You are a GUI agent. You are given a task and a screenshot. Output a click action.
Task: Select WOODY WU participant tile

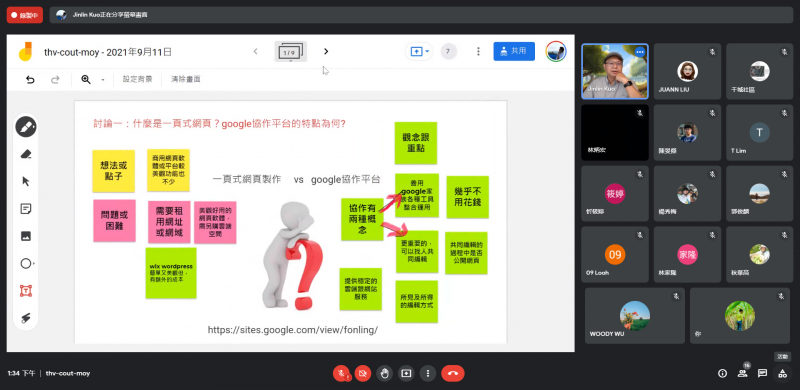pyautogui.click(x=635, y=315)
